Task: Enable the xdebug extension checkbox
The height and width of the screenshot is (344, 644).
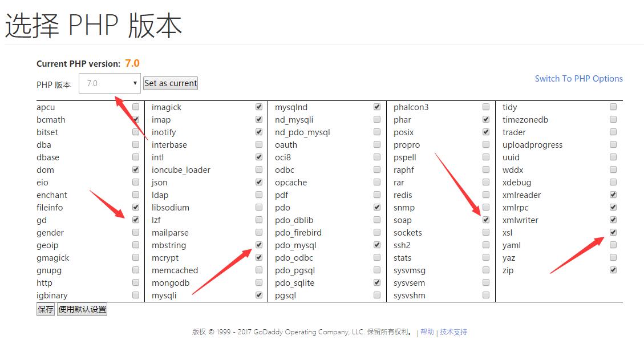Action: [613, 182]
